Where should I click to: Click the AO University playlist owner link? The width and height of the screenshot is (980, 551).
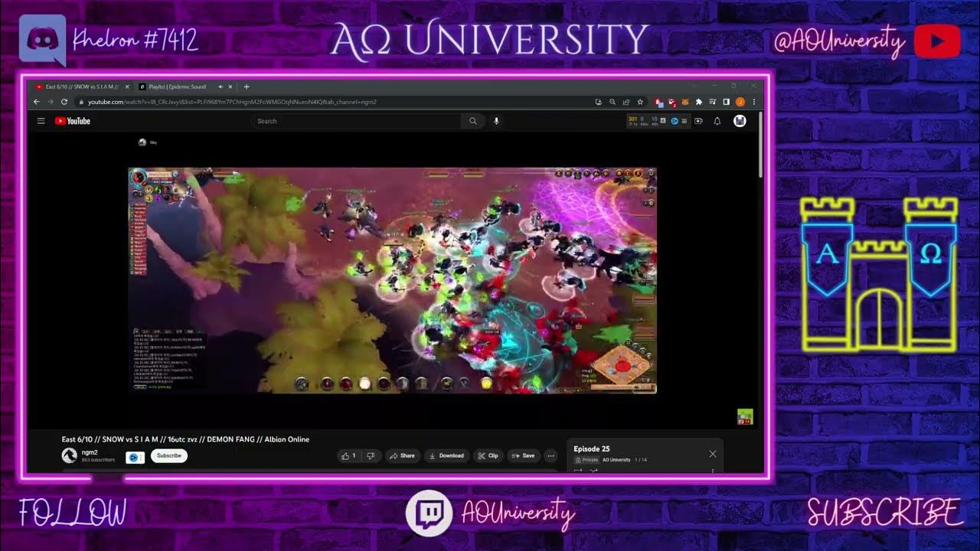tap(616, 460)
